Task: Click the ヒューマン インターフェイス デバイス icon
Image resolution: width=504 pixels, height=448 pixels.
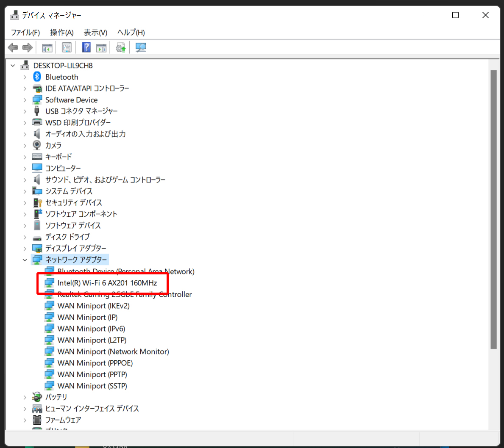Action: [x=37, y=409]
